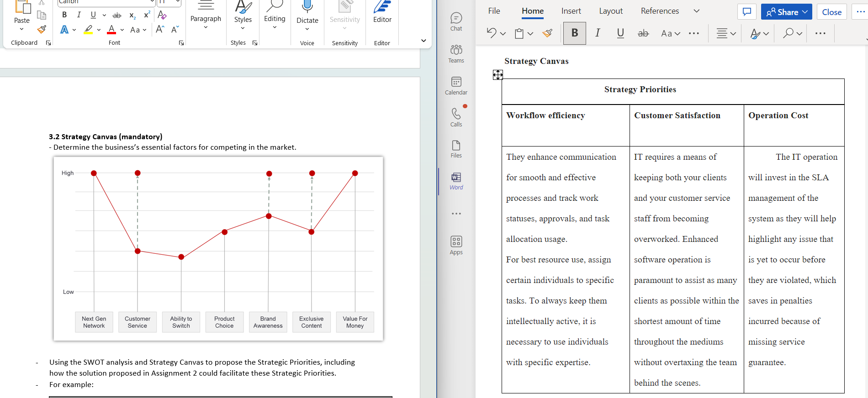Screen dimensions: 868x398
Task: Click the blue Share button
Action: [787, 12]
